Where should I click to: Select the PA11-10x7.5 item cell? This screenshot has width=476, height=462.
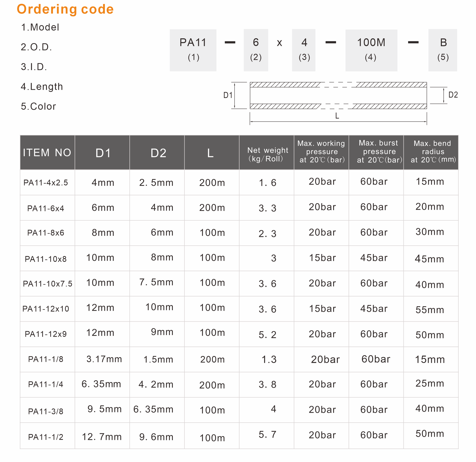point(47,284)
